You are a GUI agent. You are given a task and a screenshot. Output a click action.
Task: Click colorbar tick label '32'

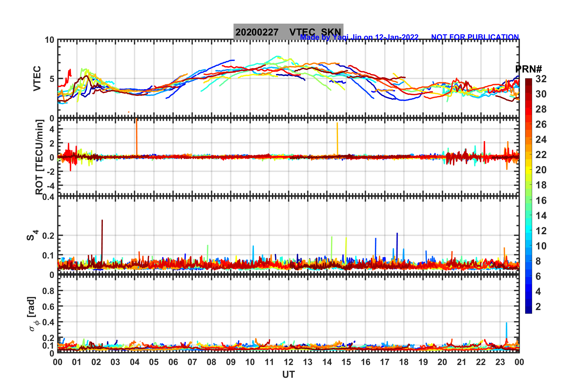[541, 79]
